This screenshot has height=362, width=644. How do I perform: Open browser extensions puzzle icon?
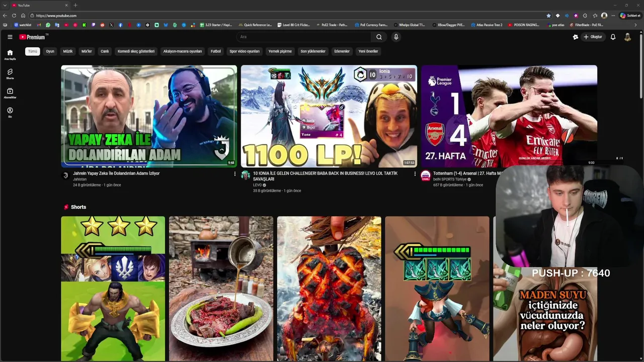(585, 16)
